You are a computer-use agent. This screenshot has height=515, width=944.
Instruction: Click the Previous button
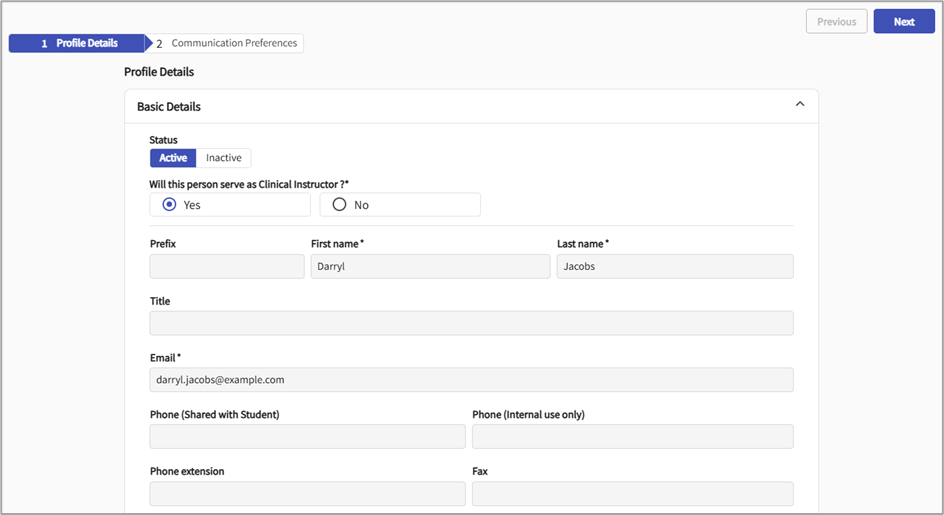coord(836,22)
